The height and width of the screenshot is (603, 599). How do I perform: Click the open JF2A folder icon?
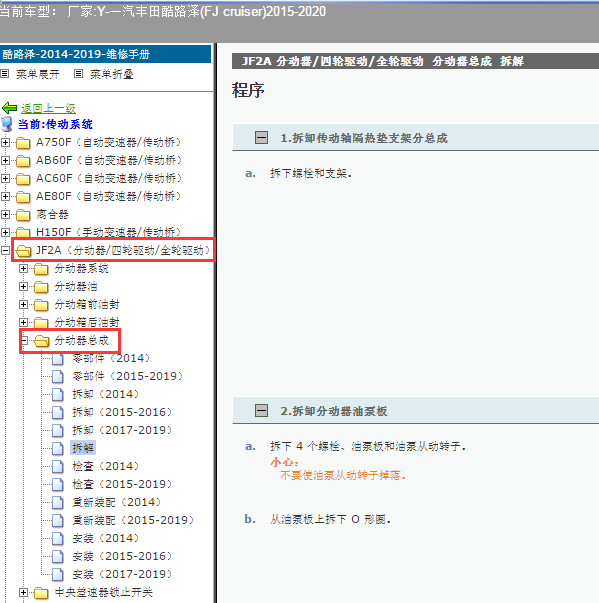(x=23, y=251)
